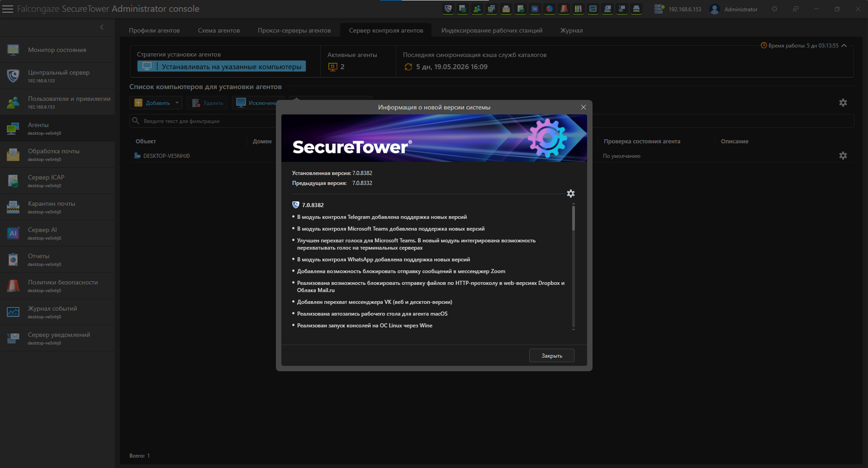Click the Event log chart icon in top toolbar
Screen dimensions: 868x468
[593, 9]
